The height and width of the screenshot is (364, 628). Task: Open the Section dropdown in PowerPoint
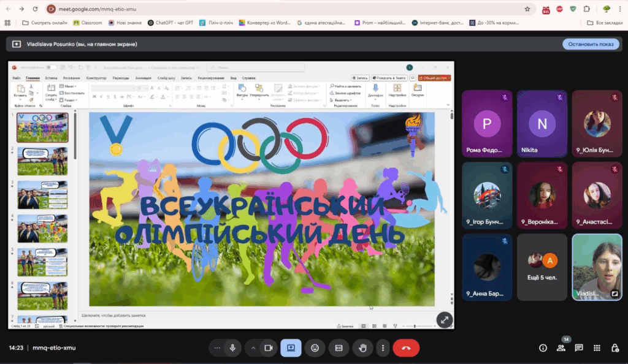click(67, 100)
